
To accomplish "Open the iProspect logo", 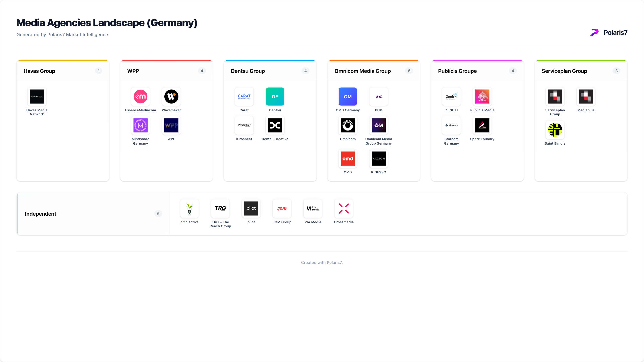I will [244, 125].
